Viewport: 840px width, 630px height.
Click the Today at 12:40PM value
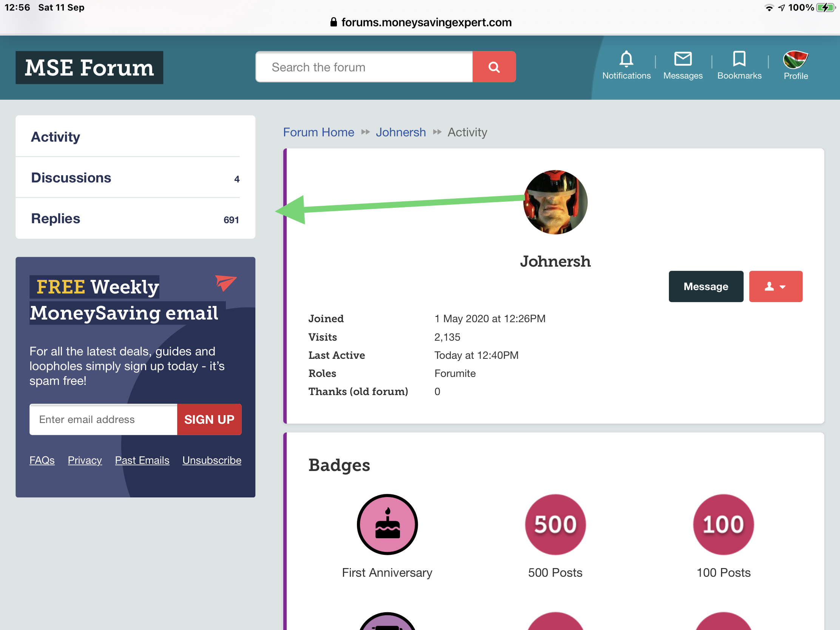(476, 355)
